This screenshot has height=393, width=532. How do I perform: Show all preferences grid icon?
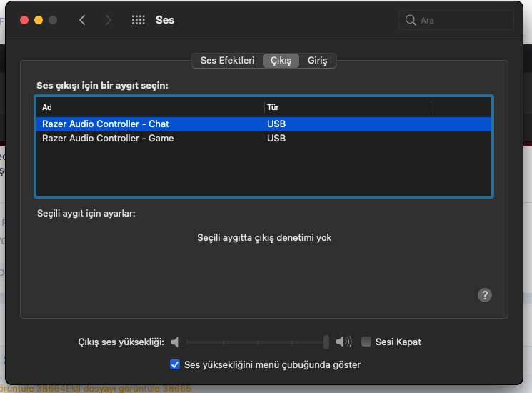(x=138, y=20)
